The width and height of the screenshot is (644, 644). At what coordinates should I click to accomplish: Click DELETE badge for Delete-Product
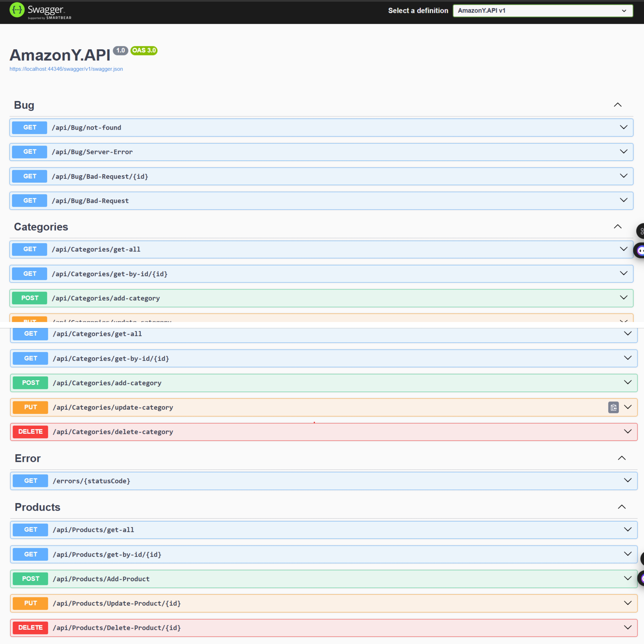30,628
